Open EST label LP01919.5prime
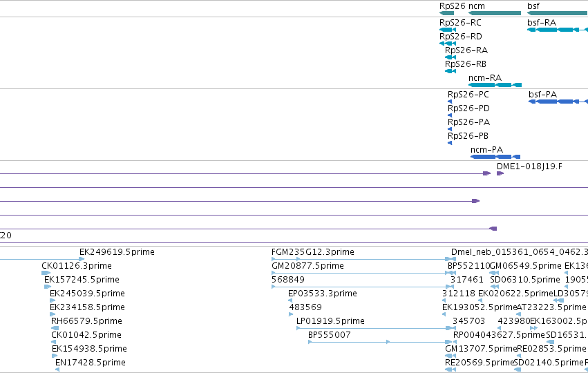The image size is (588, 373). [x=330, y=321]
